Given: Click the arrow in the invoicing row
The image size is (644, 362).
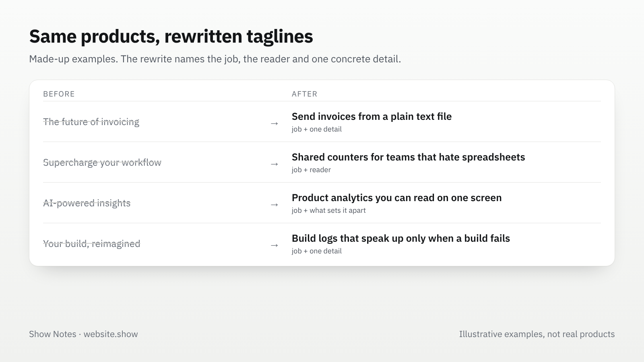Looking at the screenshot, I should click(274, 123).
